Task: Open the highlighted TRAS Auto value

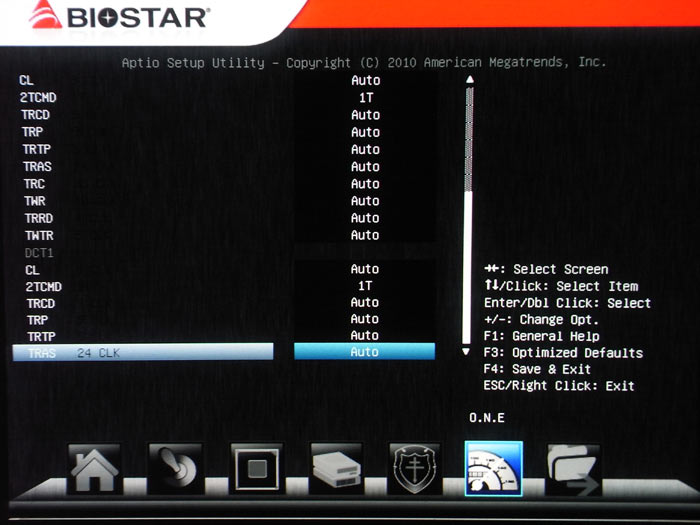Action: coord(364,352)
